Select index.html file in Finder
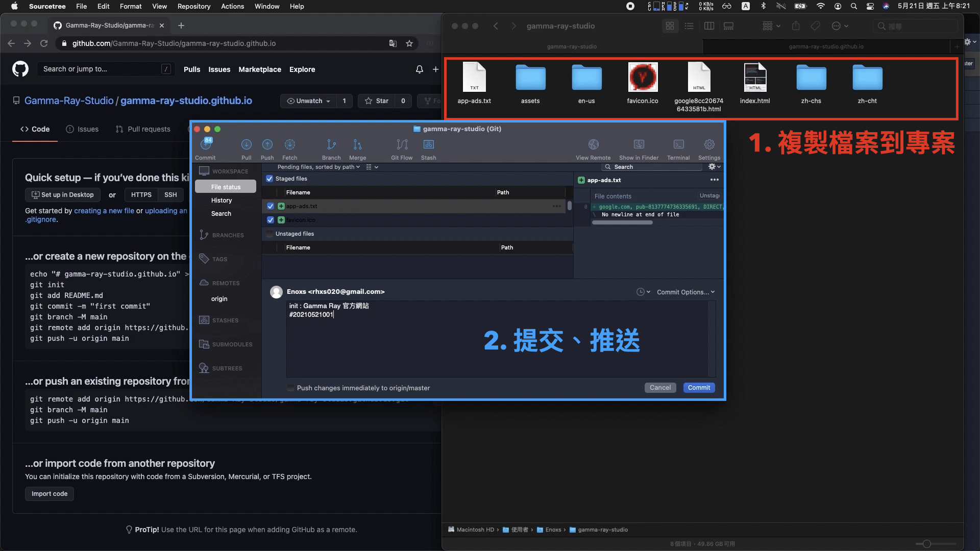Screen dimensions: 980x551 (755, 83)
